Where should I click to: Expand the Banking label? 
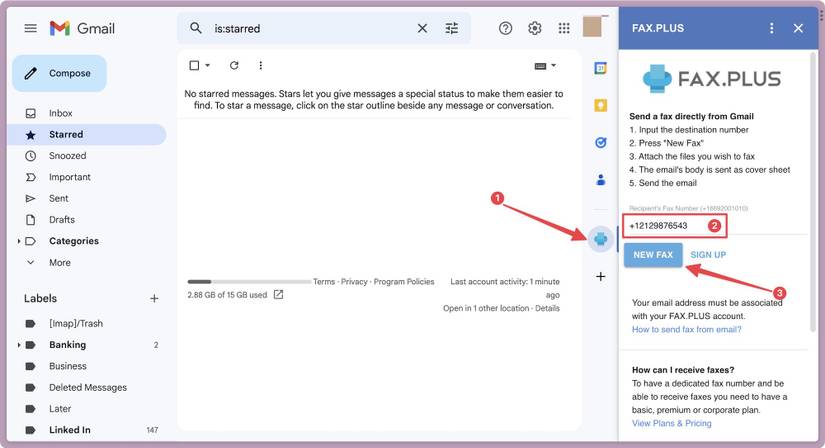pyautogui.click(x=19, y=345)
